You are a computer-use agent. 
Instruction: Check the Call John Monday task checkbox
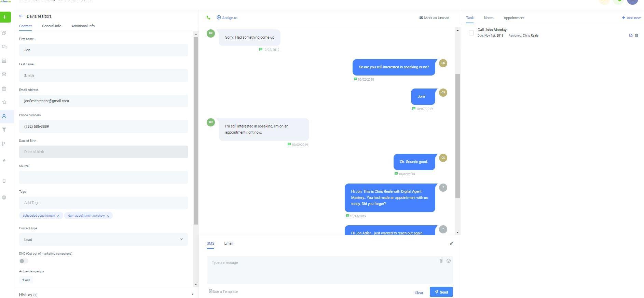[x=471, y=33]
